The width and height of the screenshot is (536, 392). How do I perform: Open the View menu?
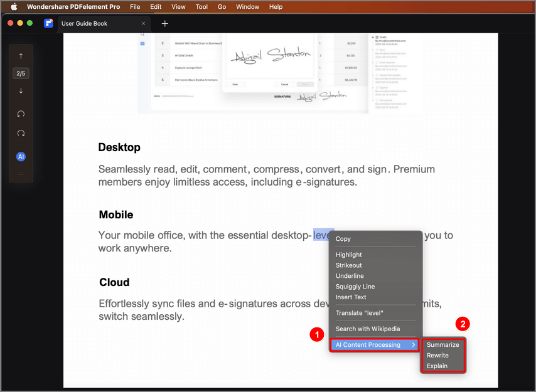[178, 6]
